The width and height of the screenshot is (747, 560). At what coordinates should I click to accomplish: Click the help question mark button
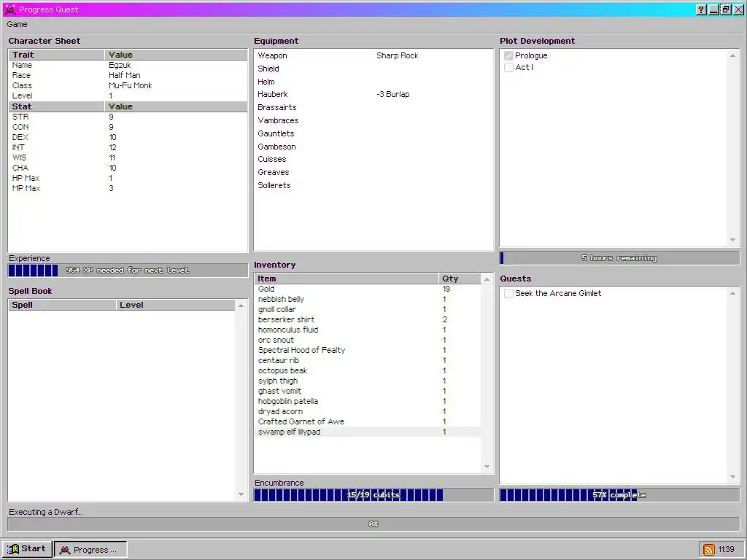701,9
